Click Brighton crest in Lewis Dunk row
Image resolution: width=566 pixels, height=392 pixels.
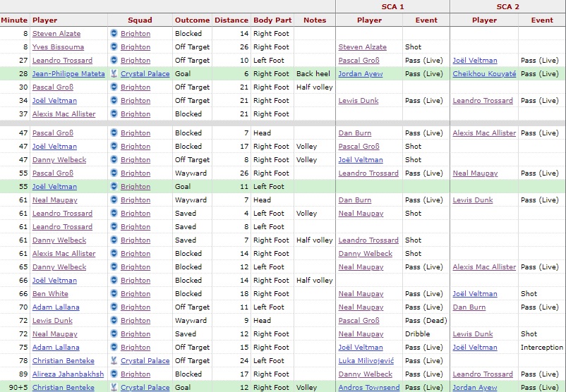pos(114,320)
